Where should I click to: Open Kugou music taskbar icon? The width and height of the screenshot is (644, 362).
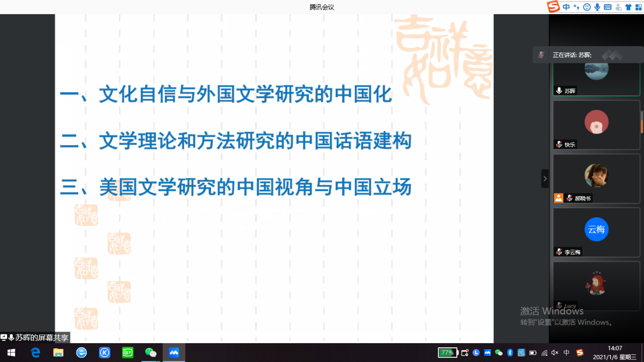pos(105,352)
